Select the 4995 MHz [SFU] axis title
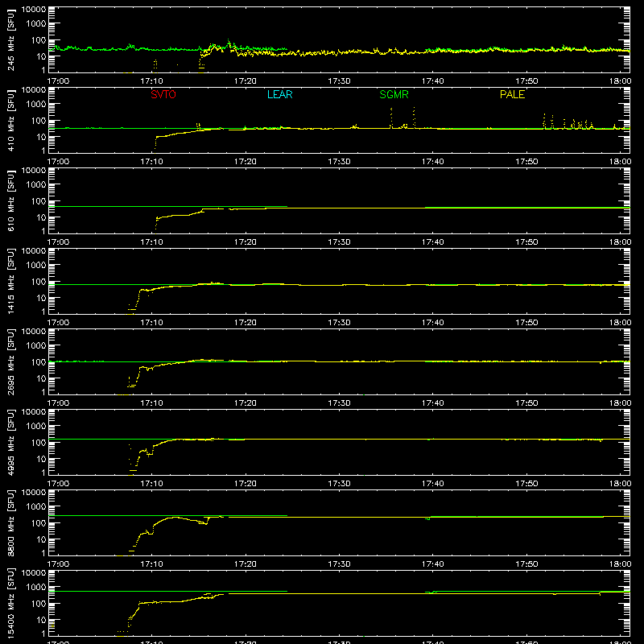 pos(10,442)
